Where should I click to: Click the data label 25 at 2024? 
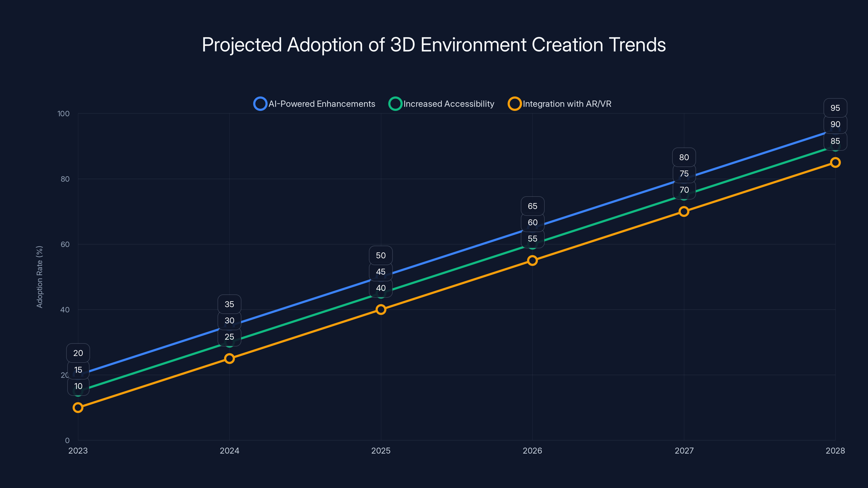[229, 337]
